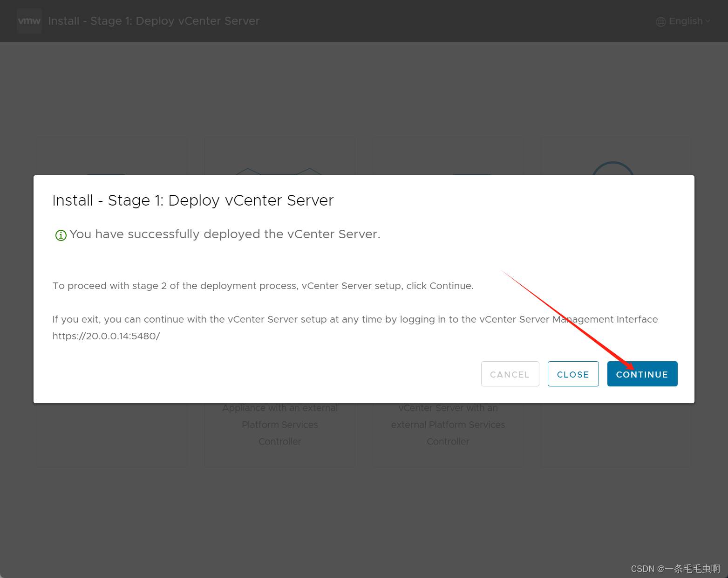728x578 pixels.
Task: Open the https://20.0.0.14:5480/ management URL
Action: point(106,336)
